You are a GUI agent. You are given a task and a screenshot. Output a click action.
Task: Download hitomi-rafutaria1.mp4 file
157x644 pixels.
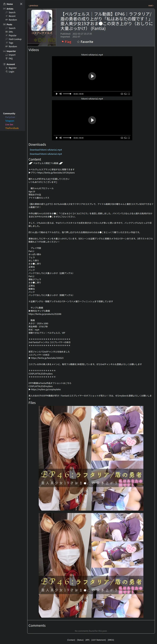[46, 150]
